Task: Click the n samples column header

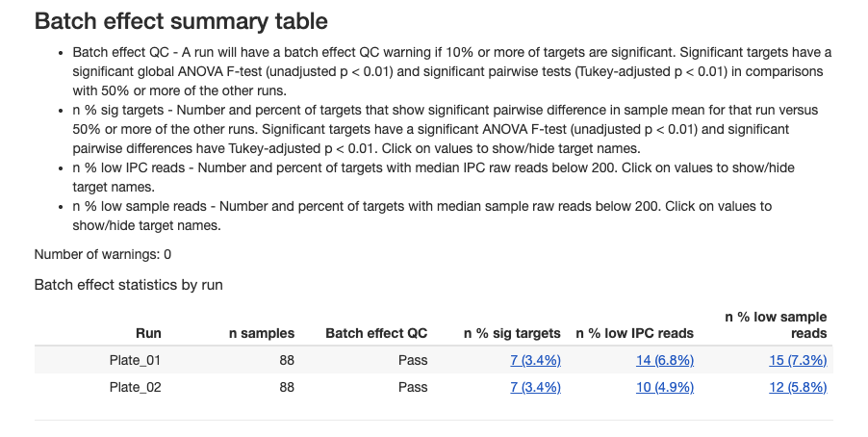Action: (261, 333)
